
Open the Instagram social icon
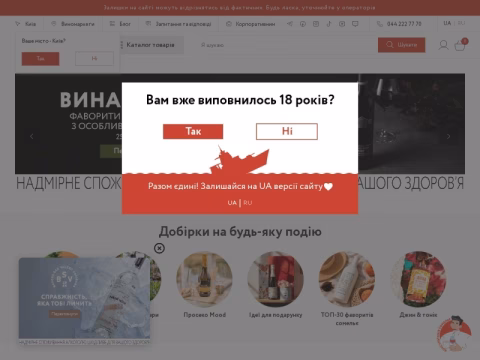316,24
